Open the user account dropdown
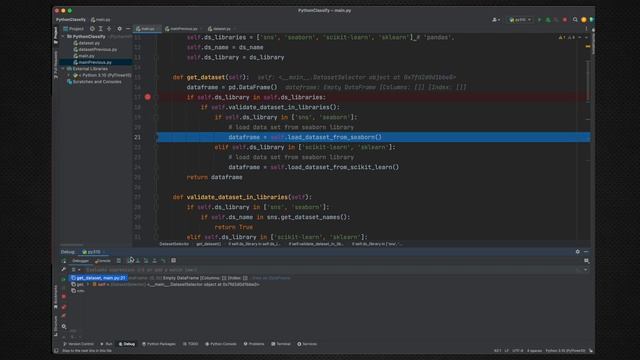This screenshot has height=360, width=640. pos(496,20)
